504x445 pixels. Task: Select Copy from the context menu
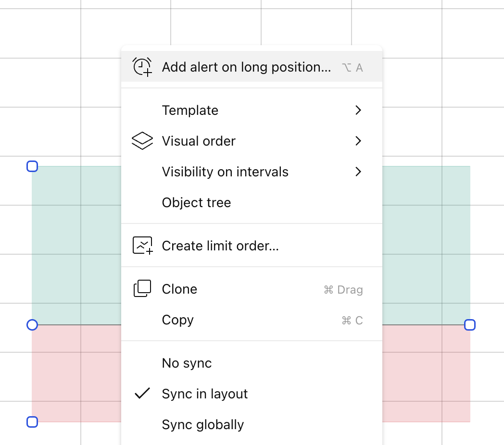(252, 320)
